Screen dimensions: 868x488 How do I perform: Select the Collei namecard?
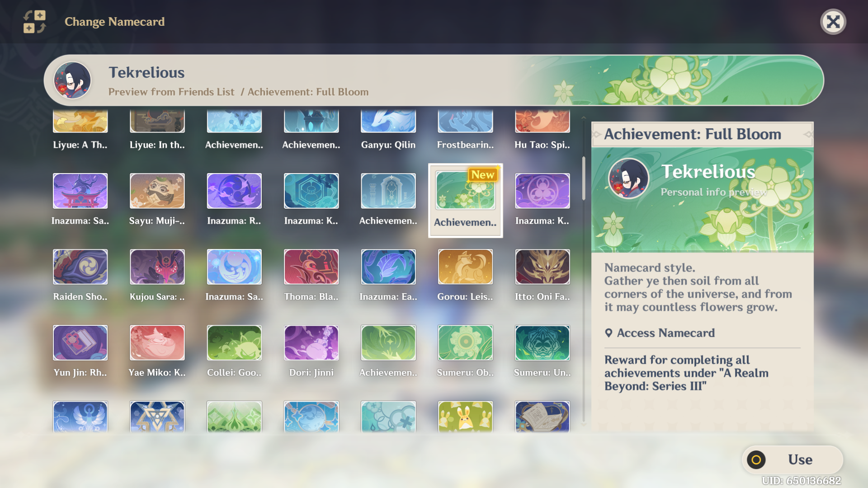click(234, 343)
